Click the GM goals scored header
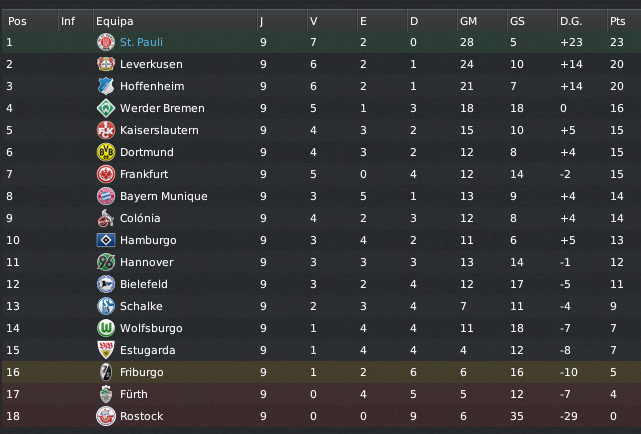The height and width of the screenshot is (434, 641). click(x=468, y=20)
